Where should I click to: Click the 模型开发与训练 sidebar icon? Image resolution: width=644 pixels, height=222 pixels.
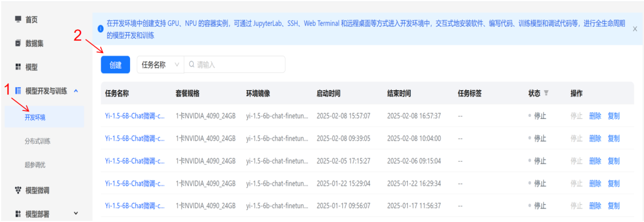(18, 91)
